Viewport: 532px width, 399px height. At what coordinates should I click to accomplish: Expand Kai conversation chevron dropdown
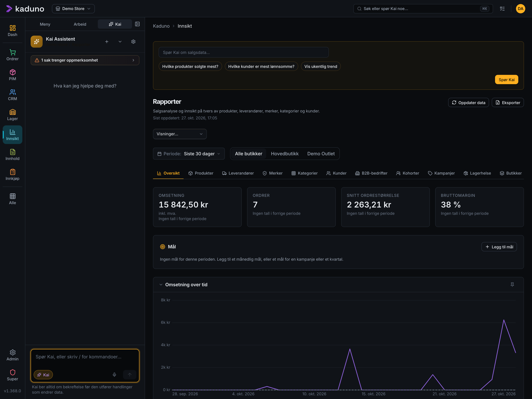120,42
